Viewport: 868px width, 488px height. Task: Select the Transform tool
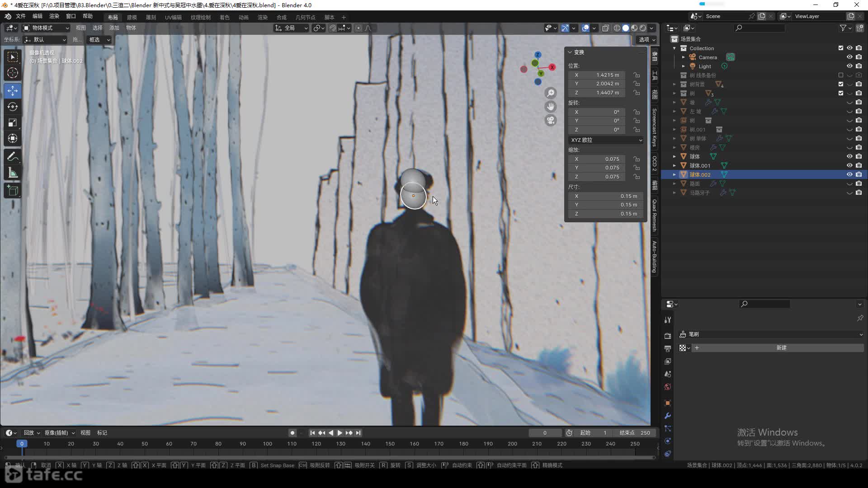(13, 138)
